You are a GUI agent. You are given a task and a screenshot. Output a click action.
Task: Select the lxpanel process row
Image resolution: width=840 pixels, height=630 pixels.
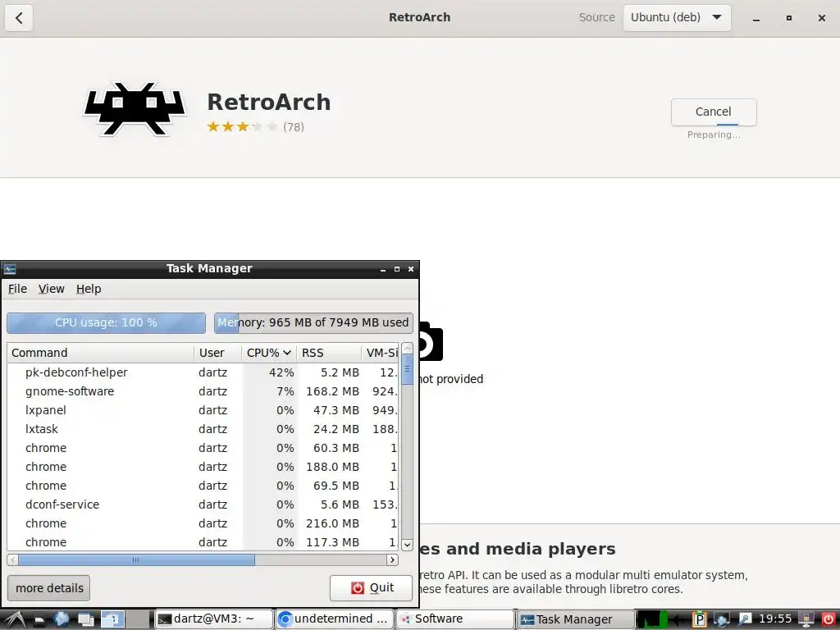click(x=203, y=410)
